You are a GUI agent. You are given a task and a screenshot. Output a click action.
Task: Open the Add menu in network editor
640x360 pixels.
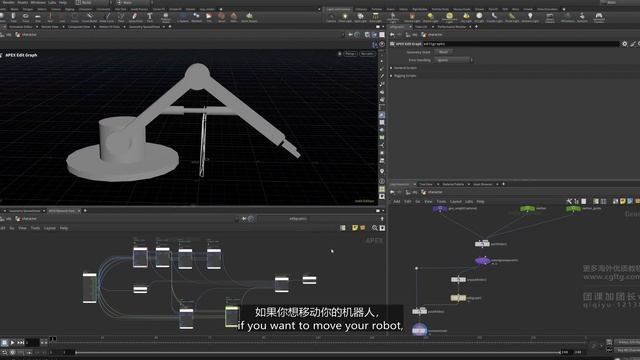click(x=397, y=202)
